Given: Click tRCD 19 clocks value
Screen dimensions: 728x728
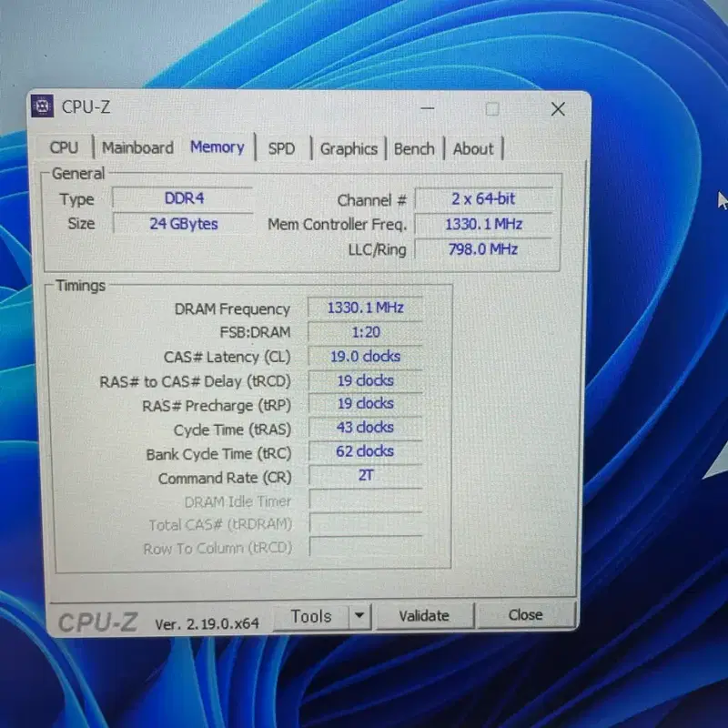Looking at the screenshot, I should pos(366,380).
